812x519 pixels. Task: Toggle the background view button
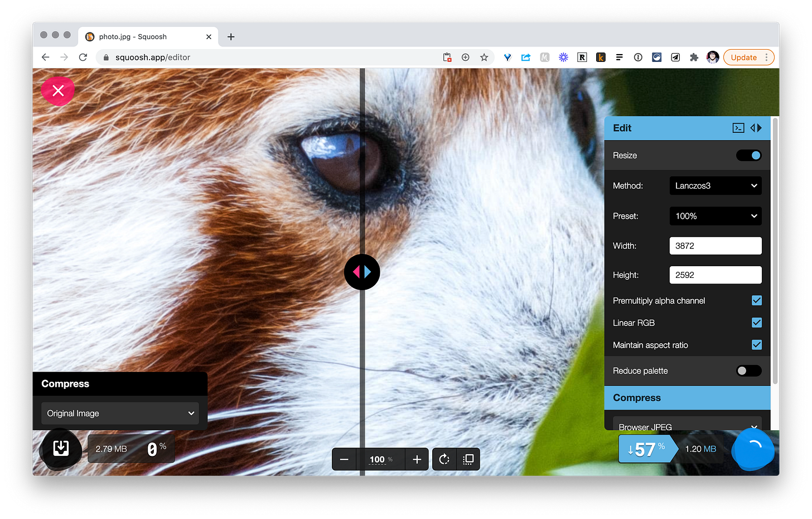[468, 459]
